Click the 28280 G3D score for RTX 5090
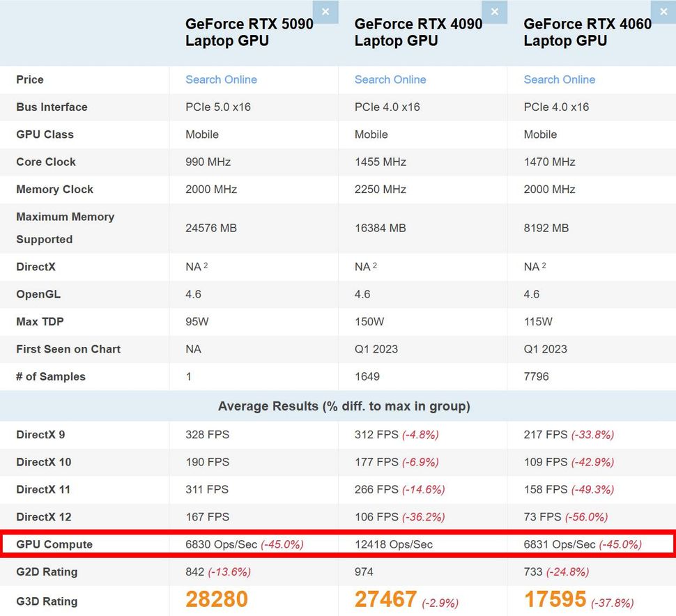The width and height of the screenshot is (676, 616). 216,599
